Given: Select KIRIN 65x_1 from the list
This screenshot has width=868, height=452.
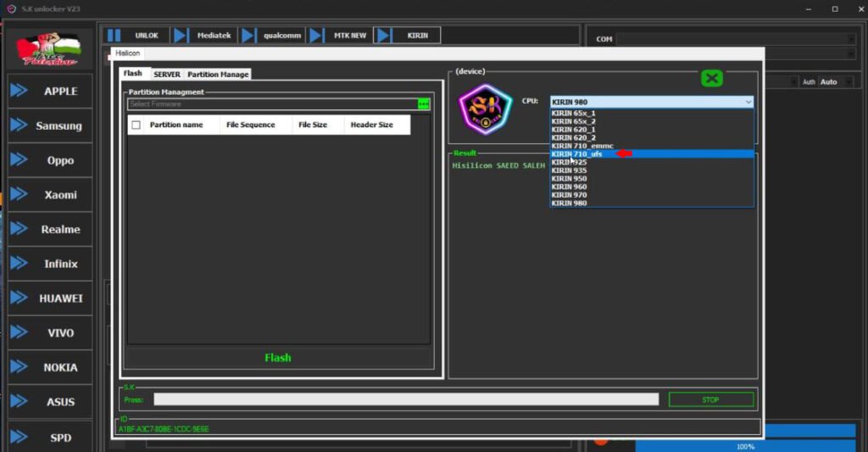Looking at the screenshot, I should pyautogui.click(x=652, y=113).
